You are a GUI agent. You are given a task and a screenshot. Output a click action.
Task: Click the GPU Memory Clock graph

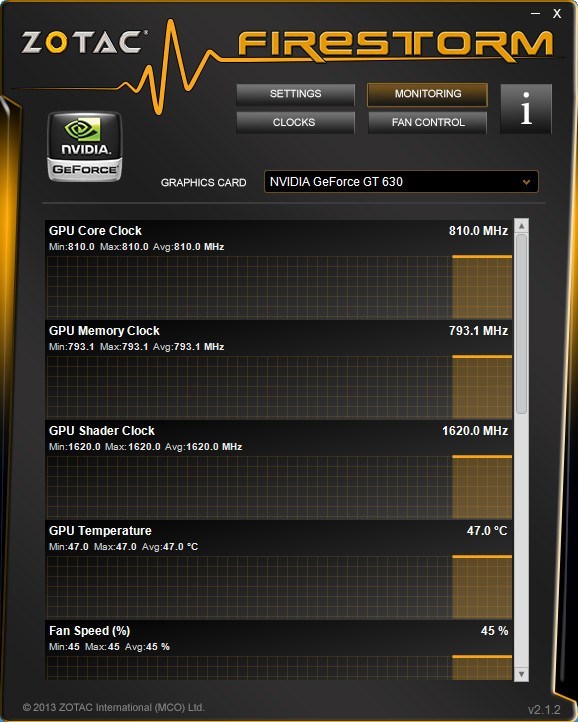click(x=279, y=387)
